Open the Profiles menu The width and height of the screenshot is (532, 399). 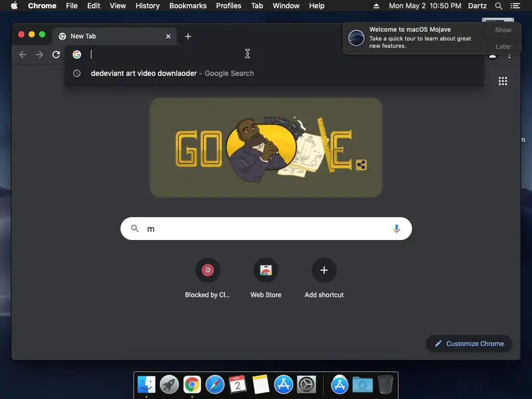[x=229, y=6]
